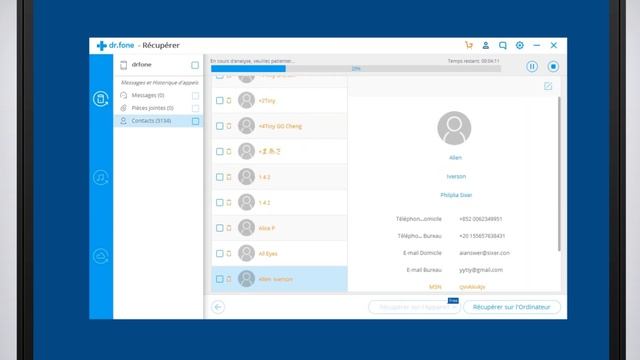This screenshot has height=360, width=640.
Task: Click the avatar of Allen Iverson in list
Action: pyautogui.click(x=247, y=279)
